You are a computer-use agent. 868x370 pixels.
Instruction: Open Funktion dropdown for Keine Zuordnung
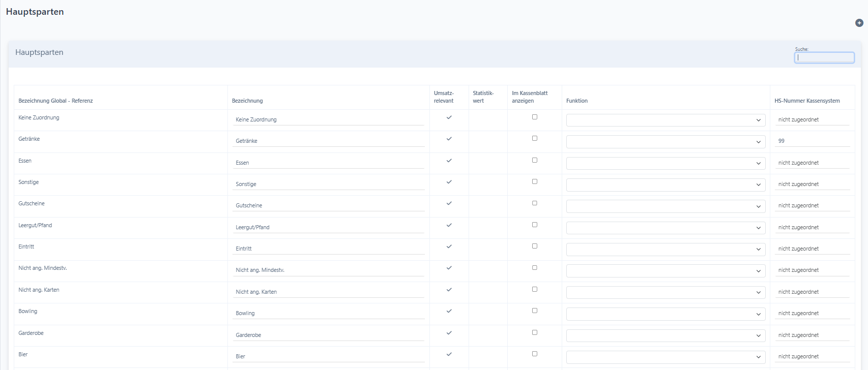point(666,120)
